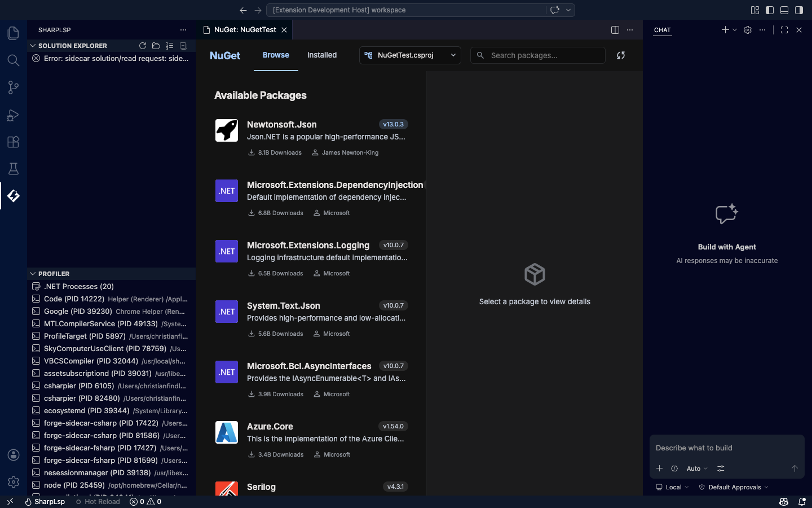Open the Accounts menu icon
This screenshot has height=508, width=812.
tap(14, 455)
